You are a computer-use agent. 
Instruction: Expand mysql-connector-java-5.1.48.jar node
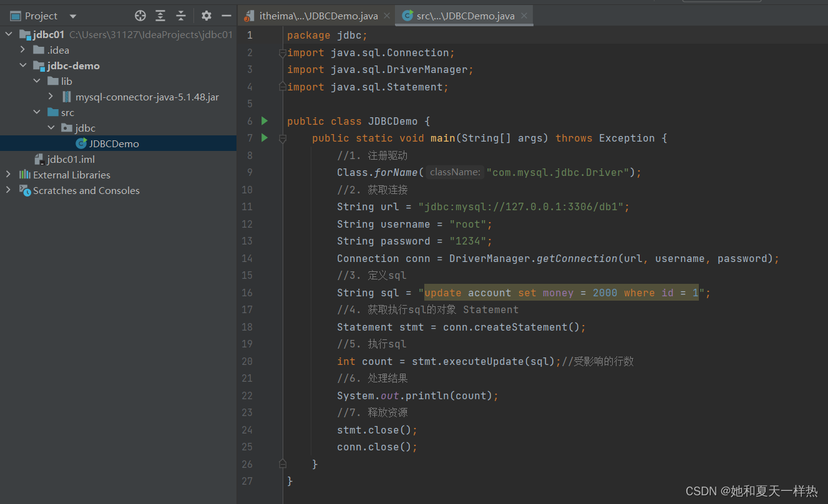coord(51,97)
